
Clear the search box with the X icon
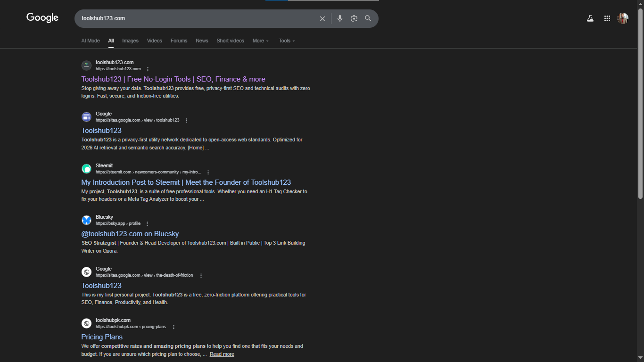pos(322,19)
